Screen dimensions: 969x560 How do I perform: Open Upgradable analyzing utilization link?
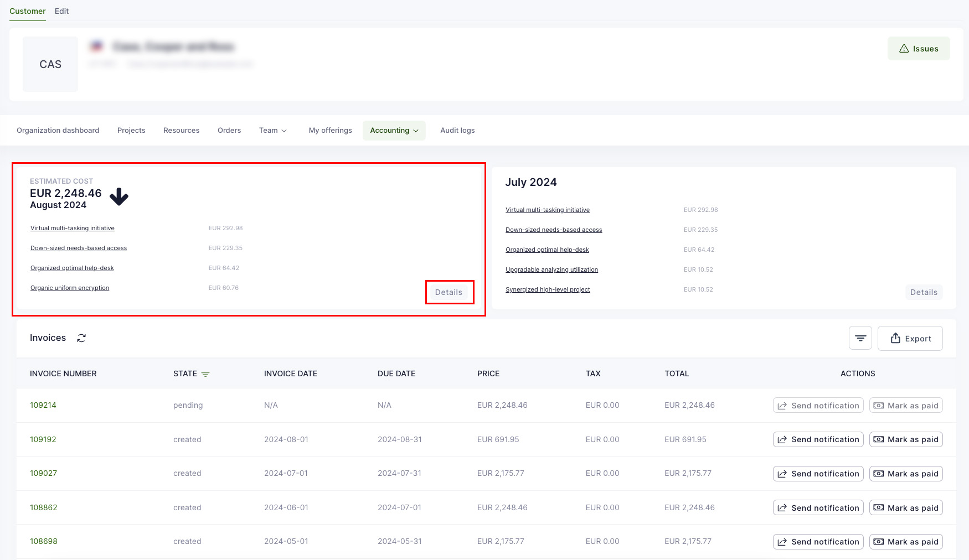[x=551, y=269]
